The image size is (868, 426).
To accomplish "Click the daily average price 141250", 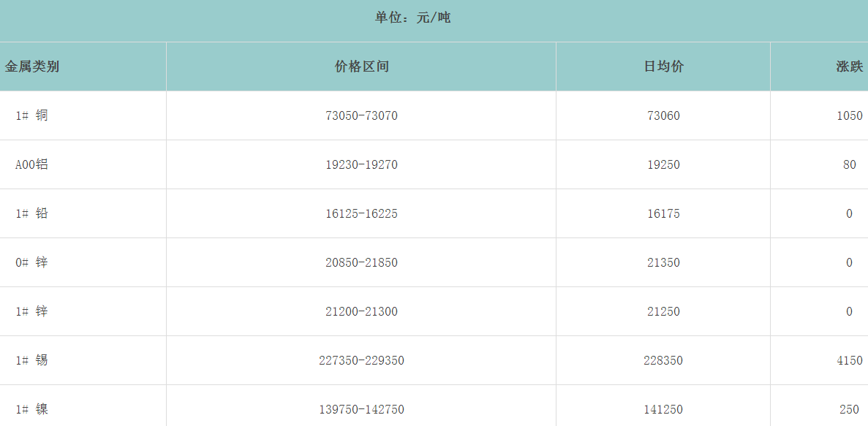I will tap(663, 409).
